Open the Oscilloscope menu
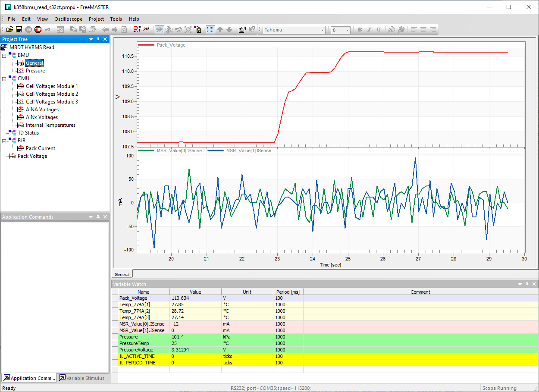Screen dimensions: 539x392 click(68, 19)
